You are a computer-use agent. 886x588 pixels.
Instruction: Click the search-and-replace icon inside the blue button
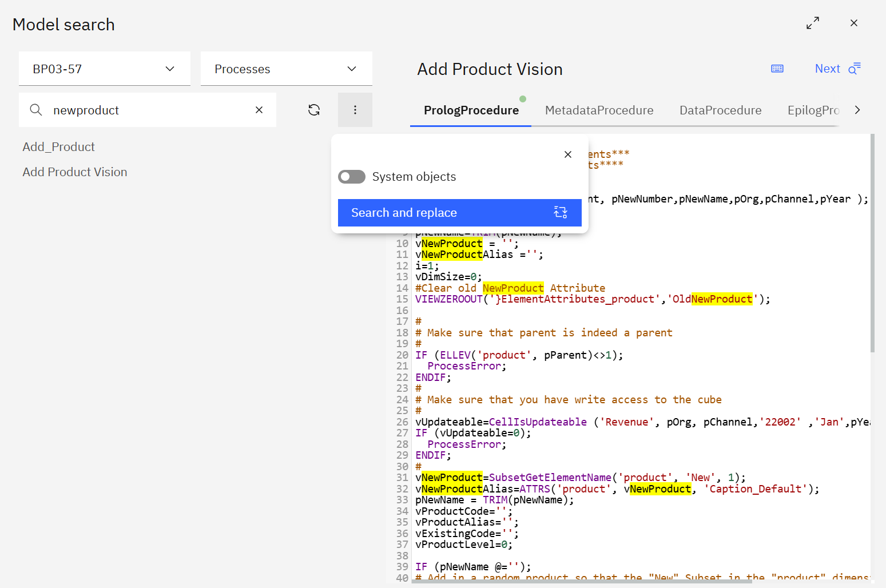[x=561, y=212]
